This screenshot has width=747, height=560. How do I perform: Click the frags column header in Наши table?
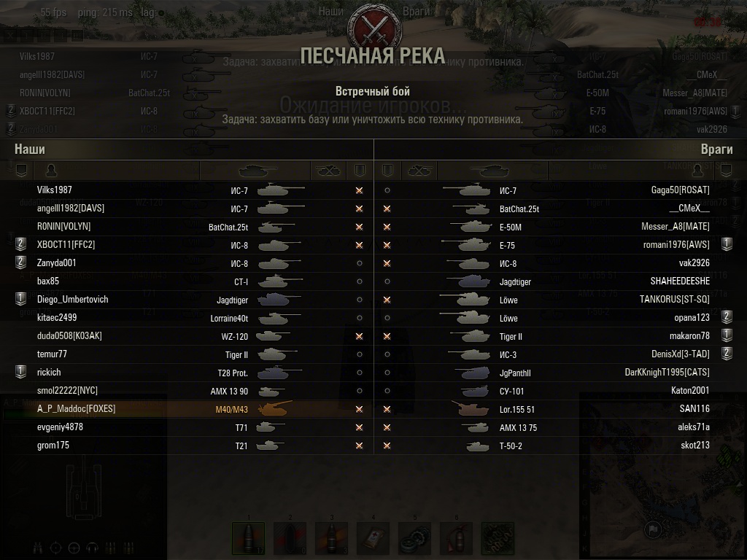[328, 171]
